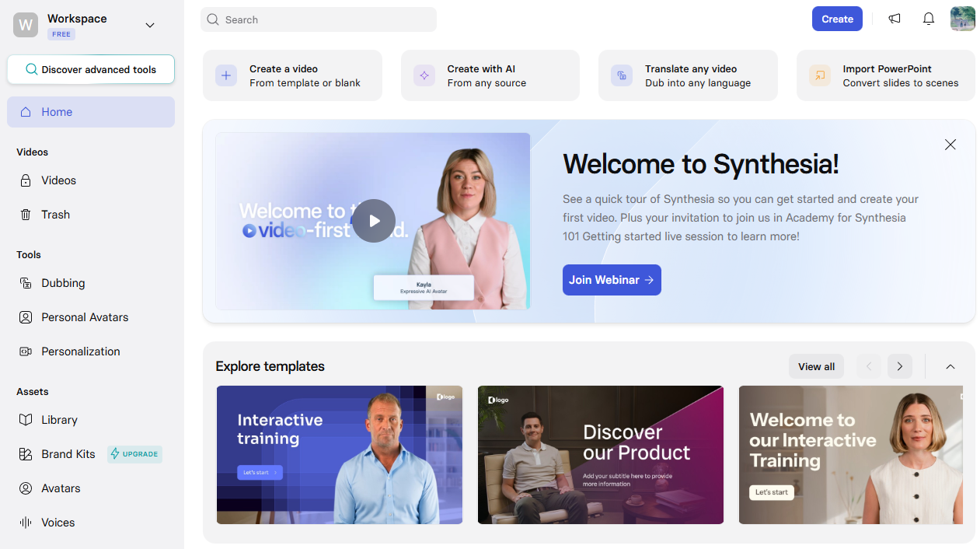Select Home in the sidebar
Image resolution: width=980 pixels, height=549 pixels.
91,112
